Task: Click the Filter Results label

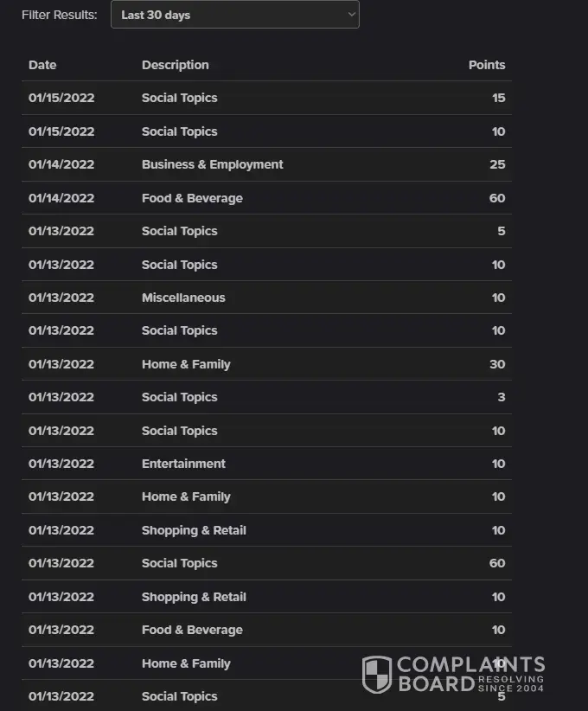Action: click(60, 15)
